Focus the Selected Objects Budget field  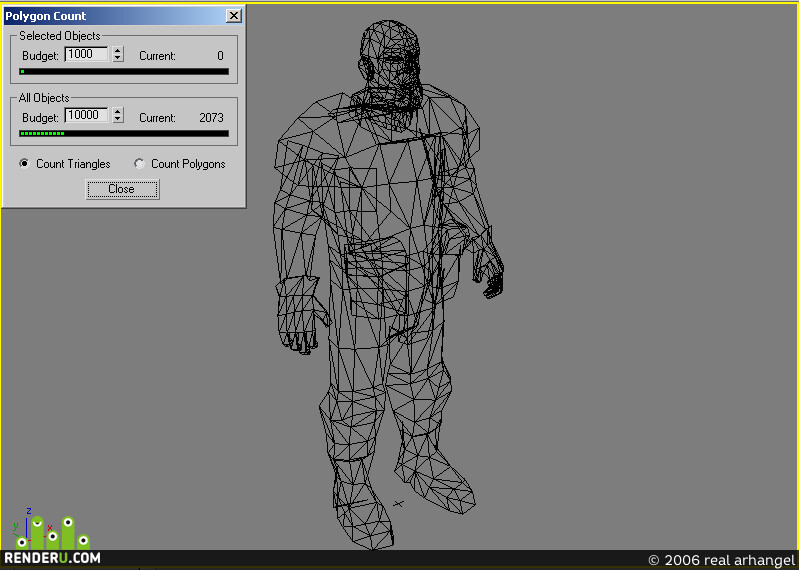tap(87, 54)
